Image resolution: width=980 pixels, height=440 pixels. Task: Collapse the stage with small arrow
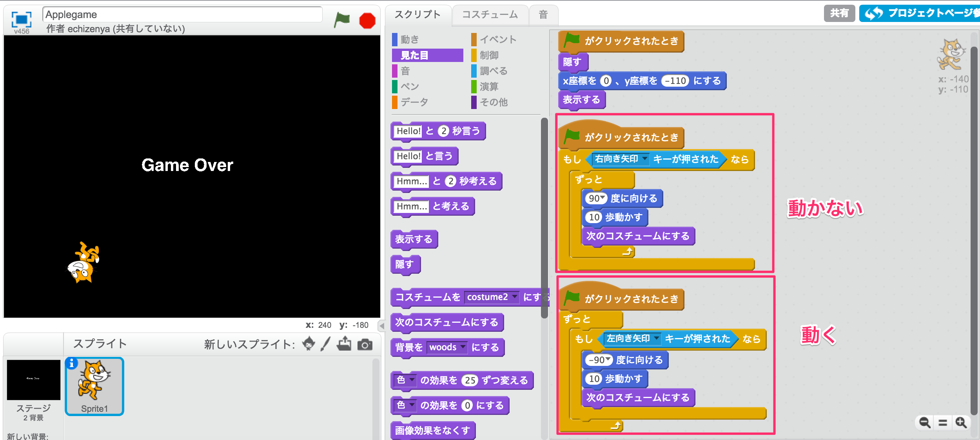click(381, 325)
